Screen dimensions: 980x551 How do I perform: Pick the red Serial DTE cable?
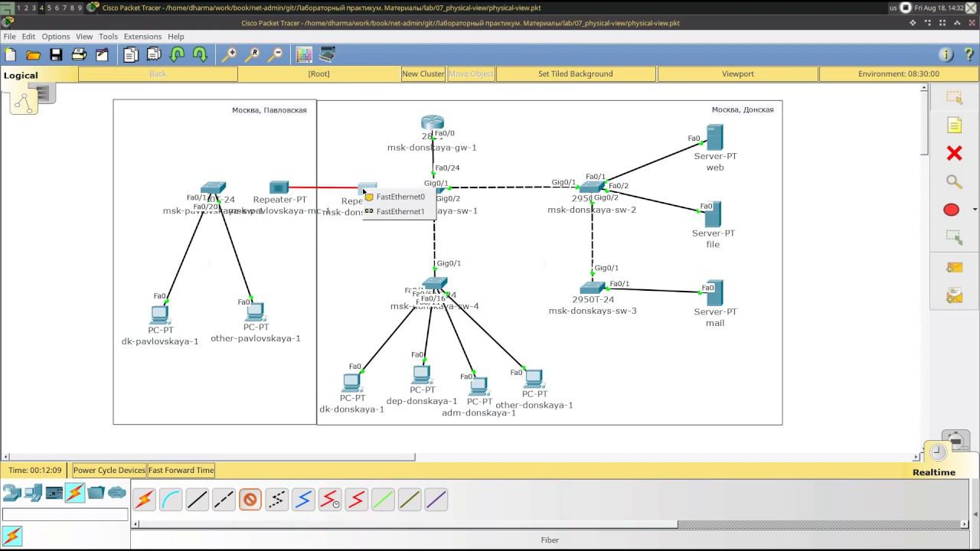pos(356,500)
